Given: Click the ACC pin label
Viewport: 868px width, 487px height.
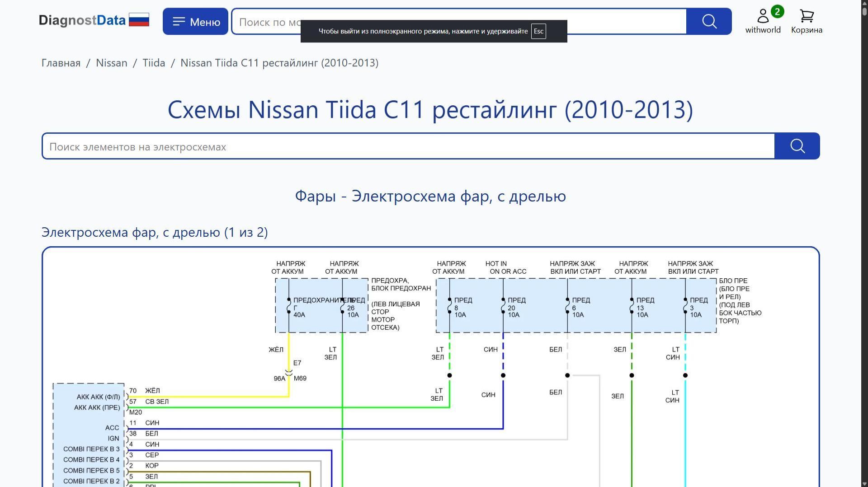Looking at the screenshot, I should click(112, 428).
